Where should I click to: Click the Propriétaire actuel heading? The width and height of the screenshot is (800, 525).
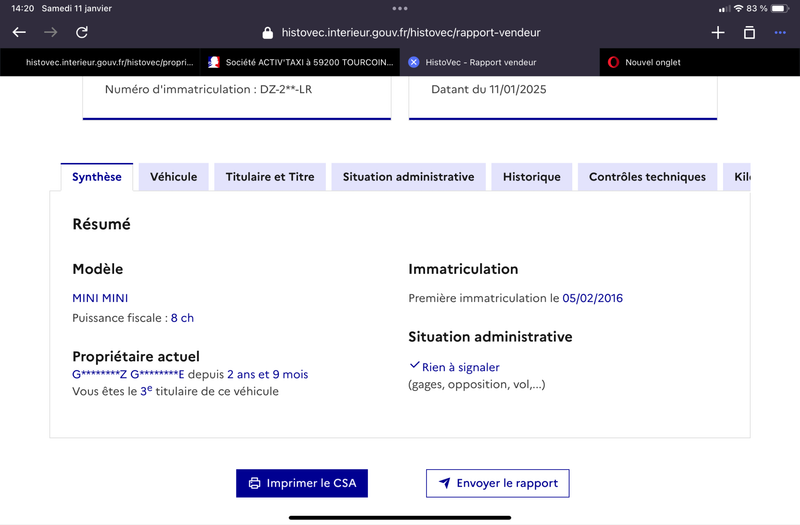pyautogui.click(x=136, y=356)
